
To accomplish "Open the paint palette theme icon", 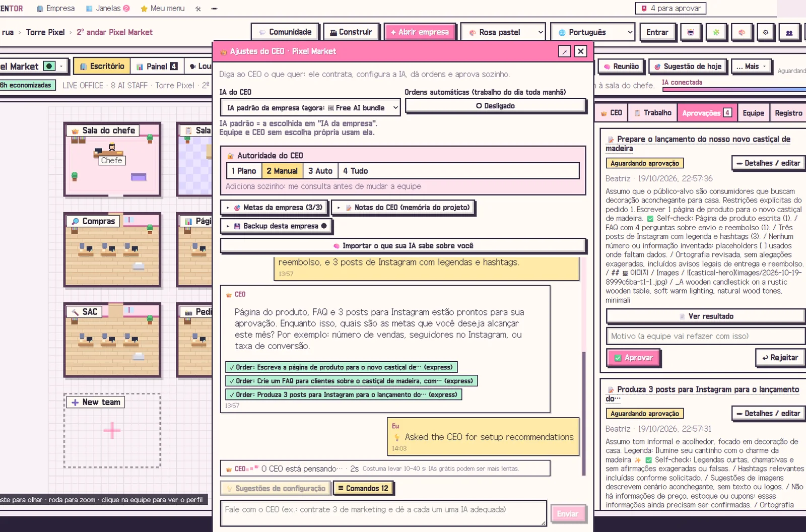I will (x=742, y=32).
